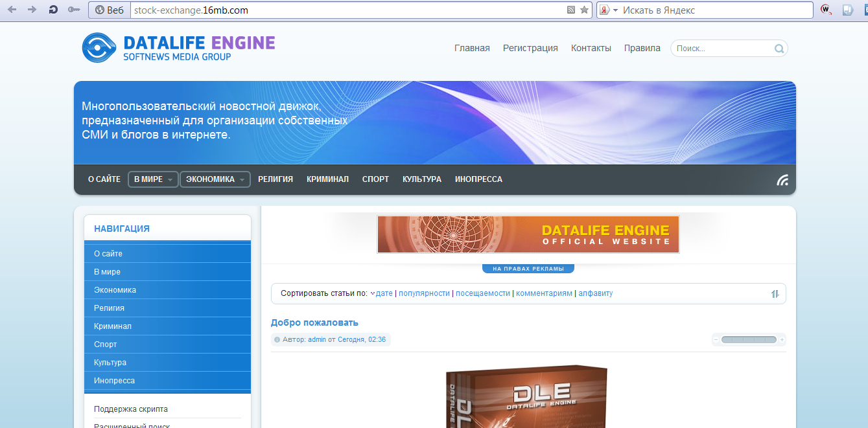The image size is (868, 428).
Task: Open RSS feed icon in dark menu bar
Action: [782, 180]
